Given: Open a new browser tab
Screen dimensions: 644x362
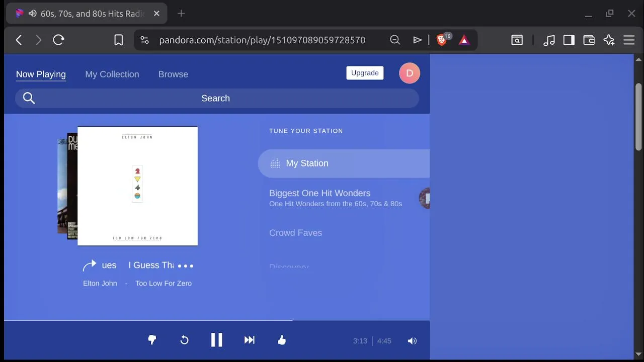Looking at the screenshot, I should click(181, 14).
